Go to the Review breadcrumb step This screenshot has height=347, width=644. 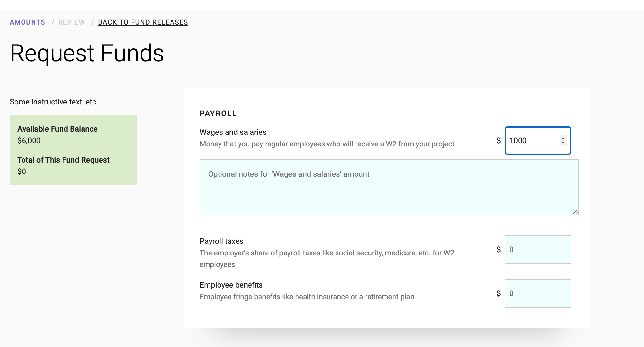pos(72,22)
